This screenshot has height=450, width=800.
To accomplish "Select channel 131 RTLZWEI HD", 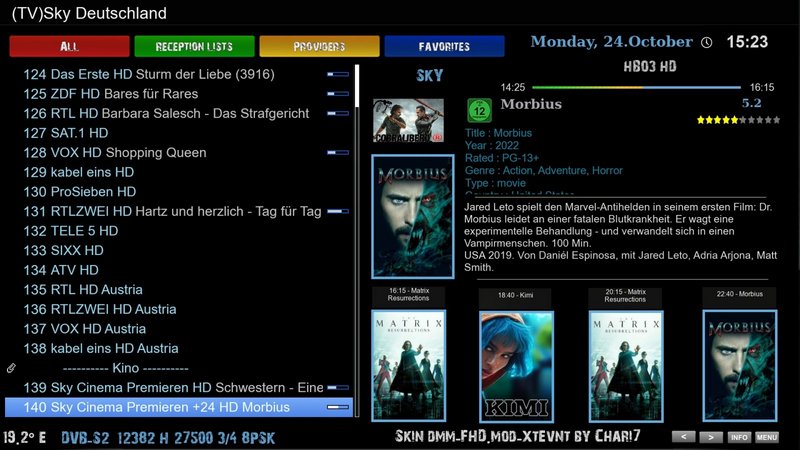I will pyautogui.click(x=179, y=211).
